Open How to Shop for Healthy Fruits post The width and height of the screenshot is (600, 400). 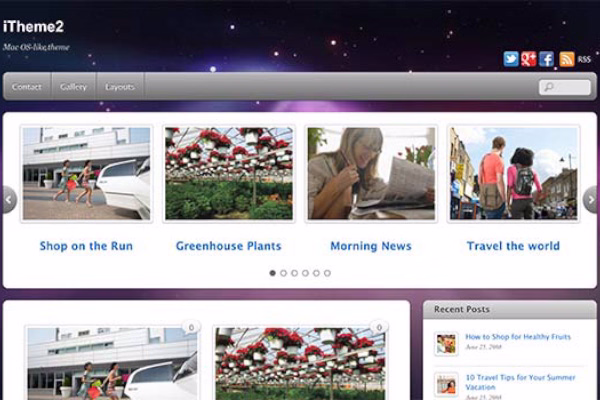pos(518,337)
